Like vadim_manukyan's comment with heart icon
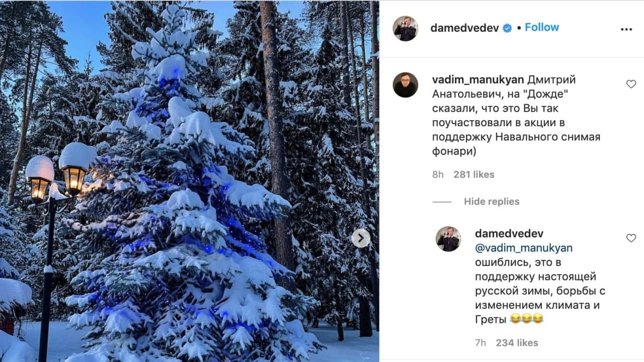644x362 pixels. pos(631,84)
